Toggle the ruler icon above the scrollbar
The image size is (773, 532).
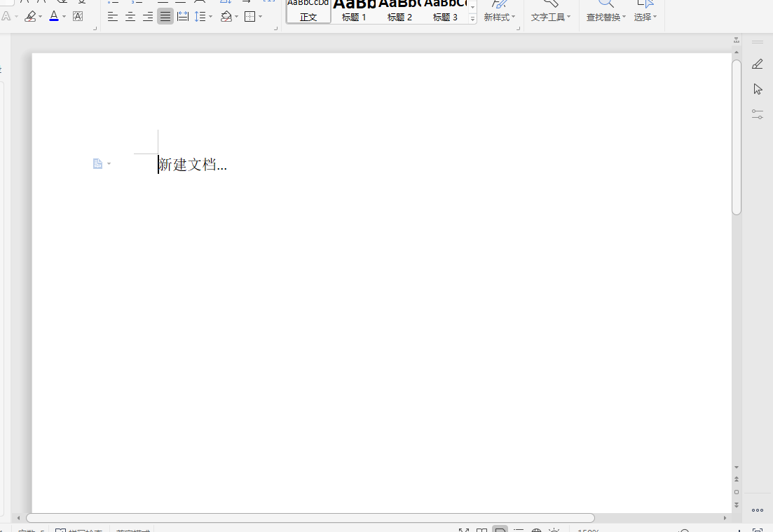point(737,40)
